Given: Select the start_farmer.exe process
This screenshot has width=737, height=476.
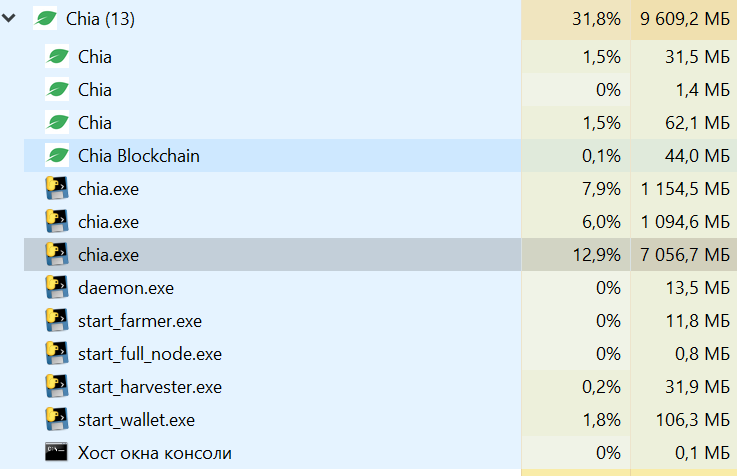Looking at the screenshot, I should [x=140, y=321].
